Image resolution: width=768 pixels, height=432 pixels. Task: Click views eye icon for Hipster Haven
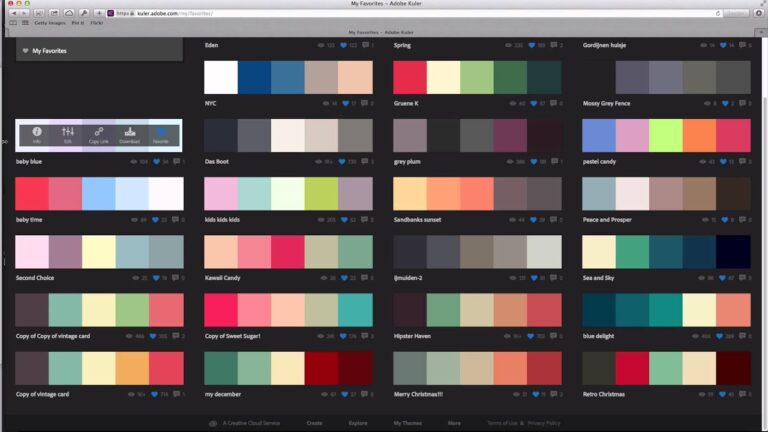coord(507,336)
